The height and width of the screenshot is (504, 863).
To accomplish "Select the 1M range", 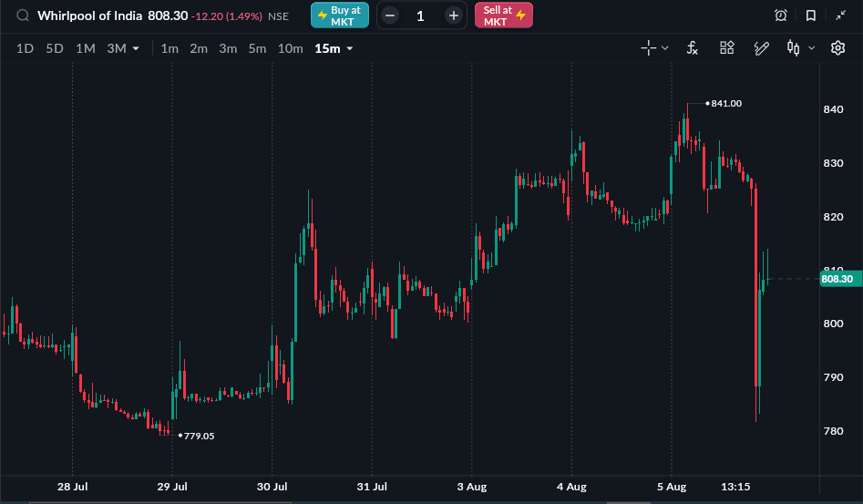I will click(86, 48).
